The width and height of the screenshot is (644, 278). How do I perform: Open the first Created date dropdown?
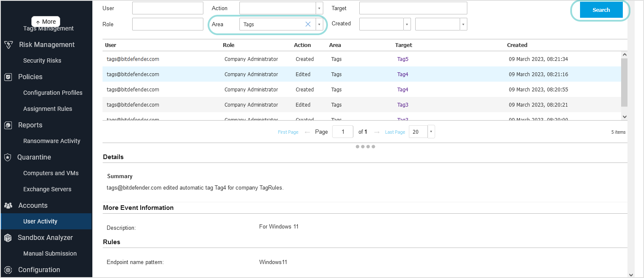pos(406,24)
